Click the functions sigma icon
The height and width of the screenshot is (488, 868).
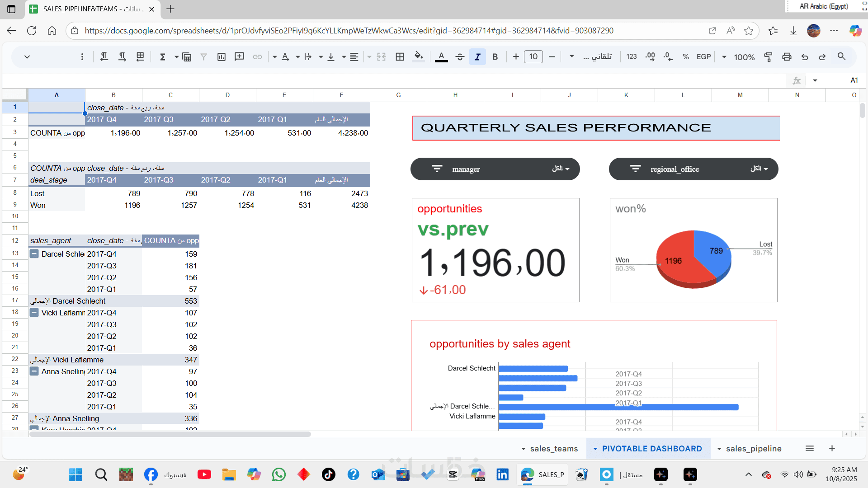(163, 57)
